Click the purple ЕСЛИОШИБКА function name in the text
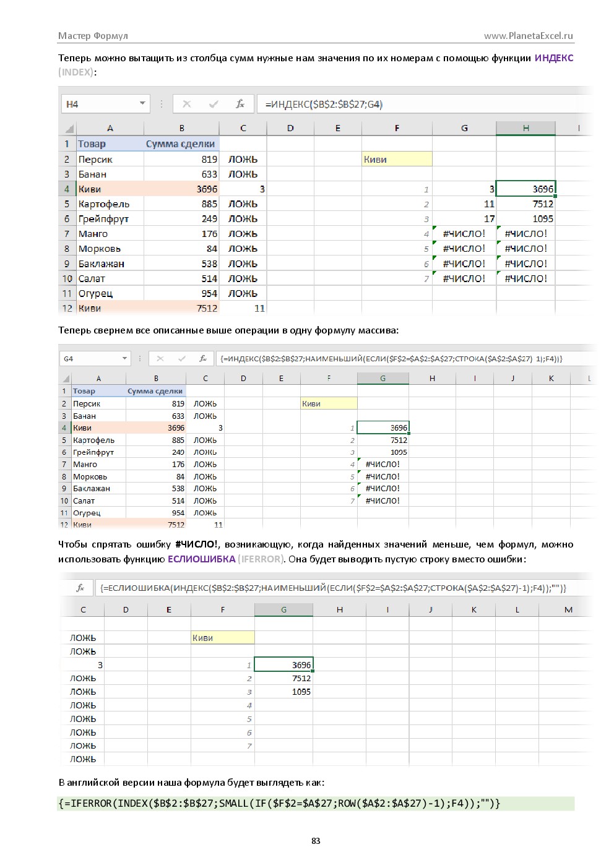This screenshot has height=868, width=614. tap(202, 559)
